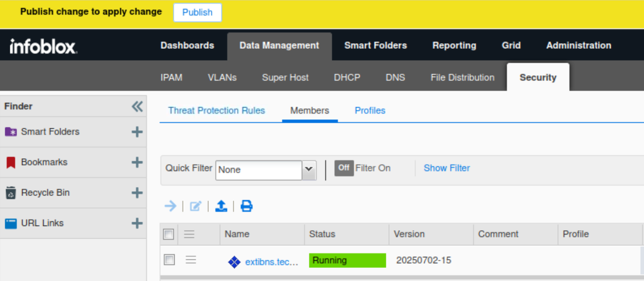The width and height of the screenshot is (644, 281).
Task: Check the box for the extibns member row
Action: [169, 259]
